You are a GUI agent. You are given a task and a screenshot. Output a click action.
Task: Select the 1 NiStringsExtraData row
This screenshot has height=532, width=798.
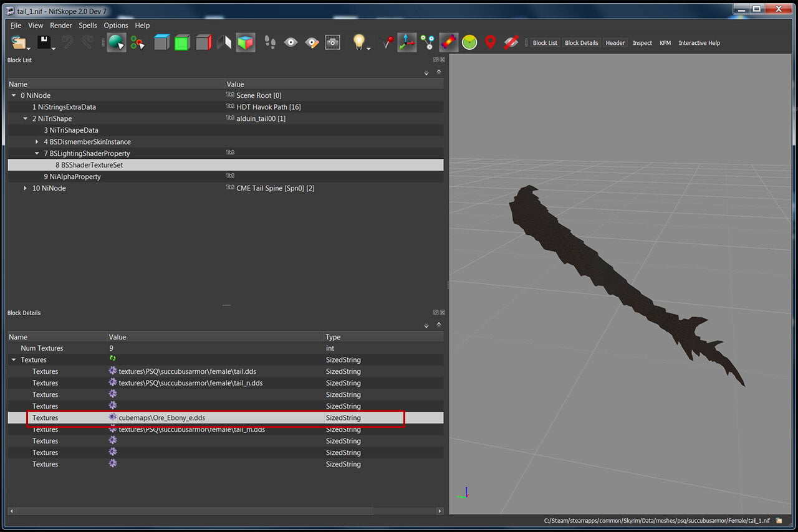click(225, 107)
